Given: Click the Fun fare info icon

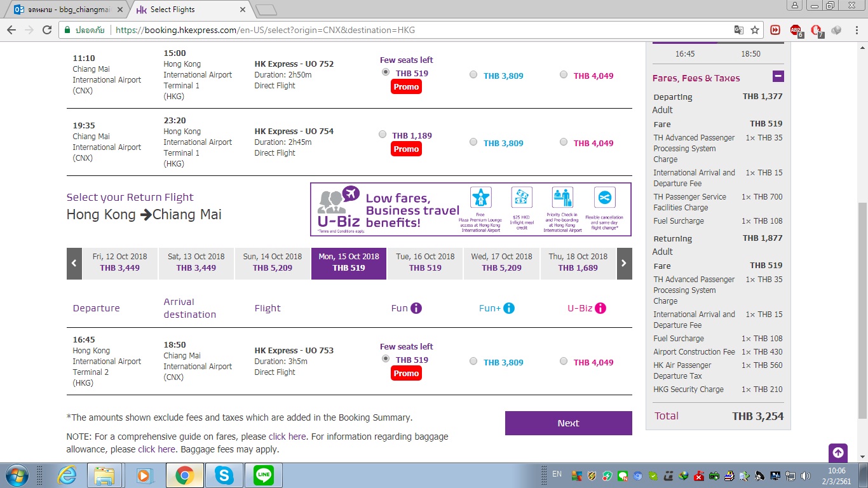Looking at the screenshot, I should click(416, 308).
